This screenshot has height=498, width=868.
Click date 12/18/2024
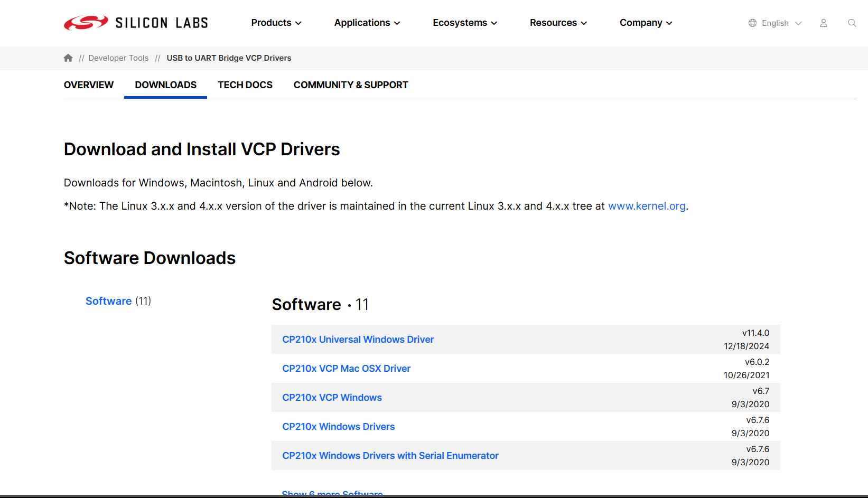746,346
